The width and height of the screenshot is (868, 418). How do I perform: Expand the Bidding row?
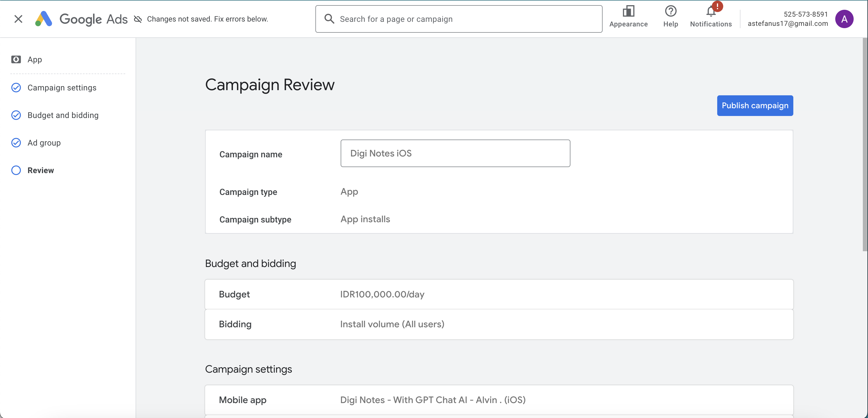tap(499, 324)
